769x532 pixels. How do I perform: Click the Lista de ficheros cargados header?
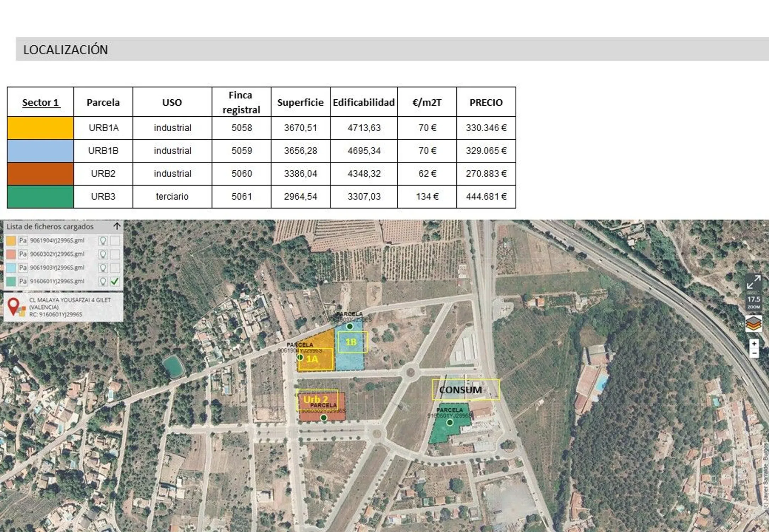tap(50, 227)
